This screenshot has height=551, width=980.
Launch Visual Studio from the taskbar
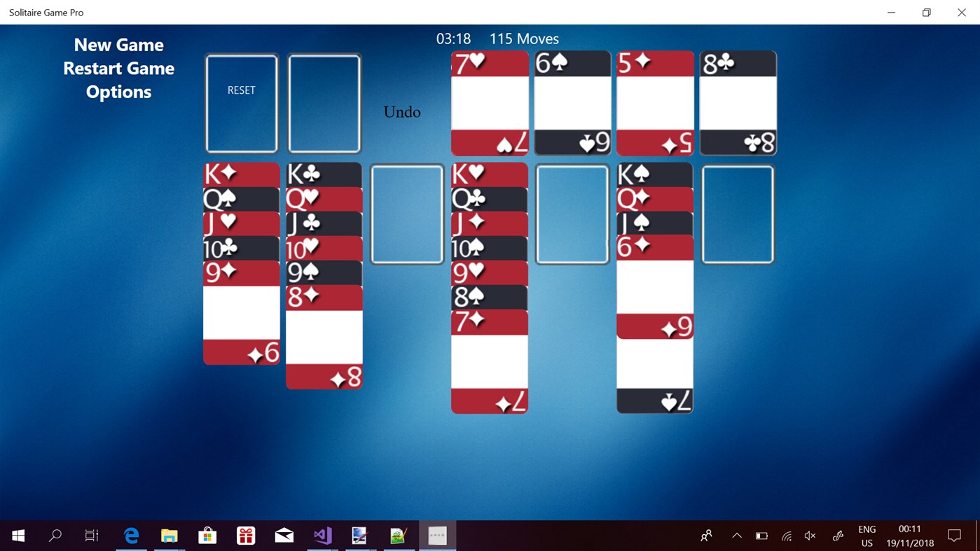[x=322, y=534]
